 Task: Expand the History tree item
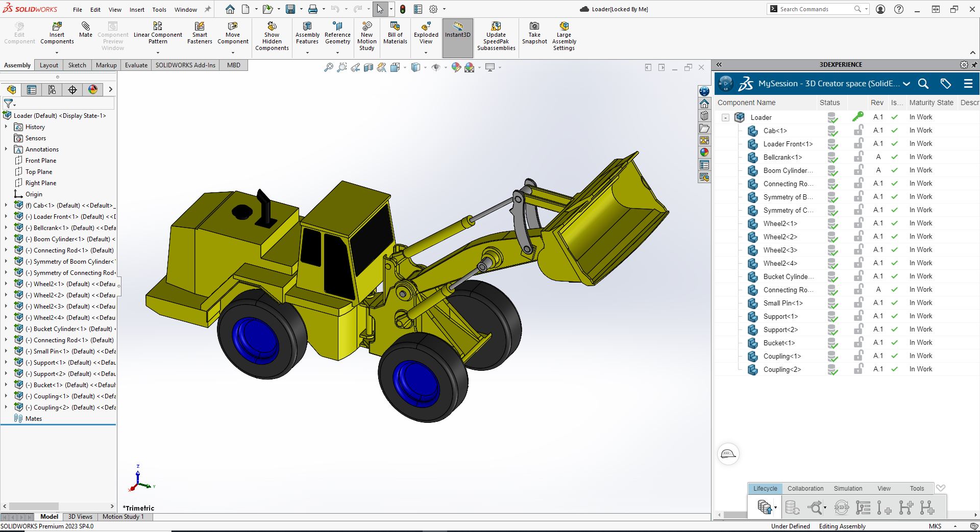pyautogui.click(x=6, y=127)
